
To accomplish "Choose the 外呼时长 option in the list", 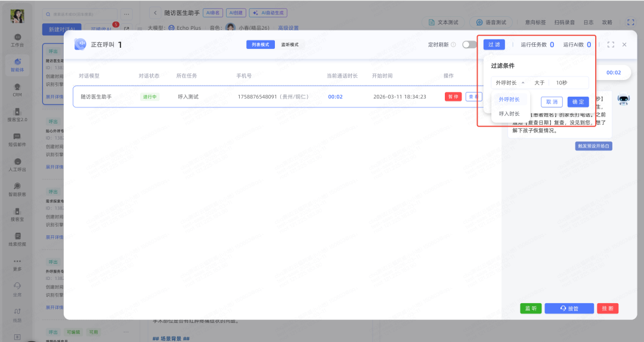I will (x=509, y=99).
